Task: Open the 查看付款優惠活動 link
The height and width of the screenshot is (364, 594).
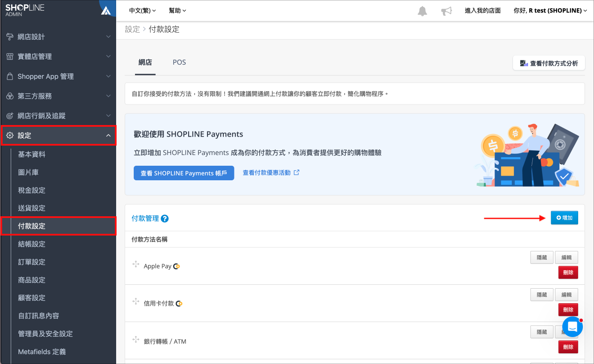Action: coord(271,173)
